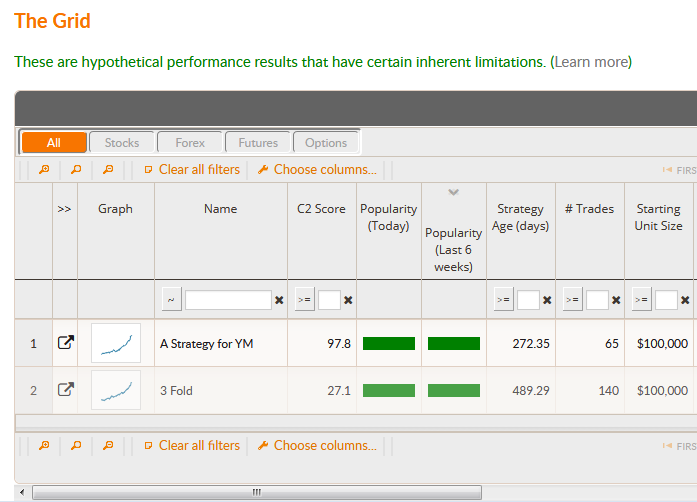The height and width of the screenshot is (502, 697).
Task: Click the zoom reset magnifier in top toolbar
Action: point(76,169)
